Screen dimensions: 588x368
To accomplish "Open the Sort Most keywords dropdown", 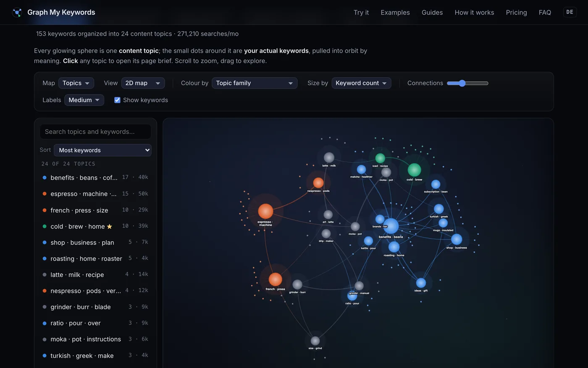I will (102, 150).
